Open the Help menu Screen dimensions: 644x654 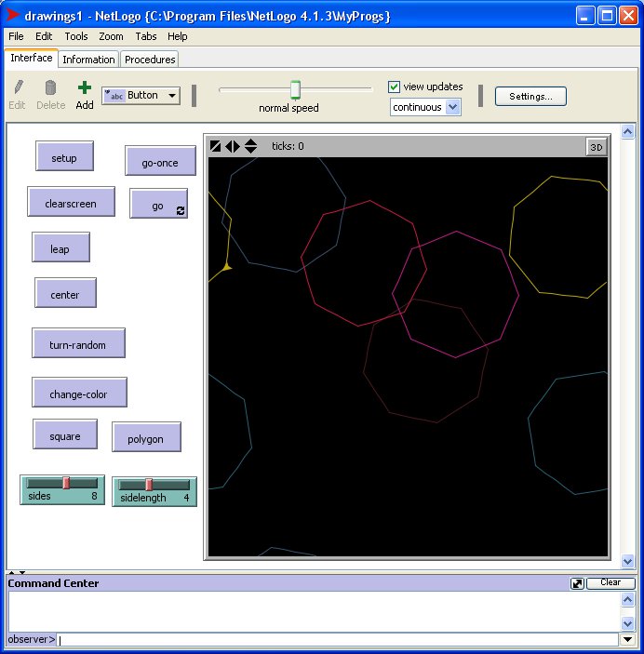(178, 36)
